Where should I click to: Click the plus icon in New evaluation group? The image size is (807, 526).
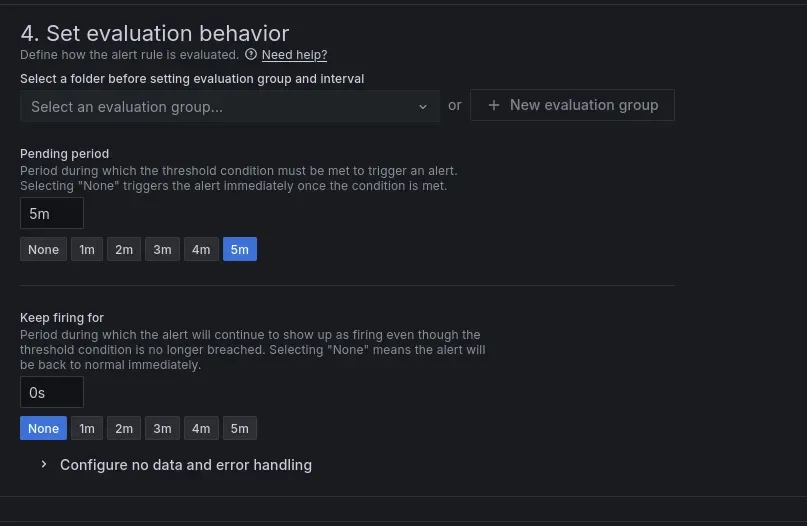(494, 105)
